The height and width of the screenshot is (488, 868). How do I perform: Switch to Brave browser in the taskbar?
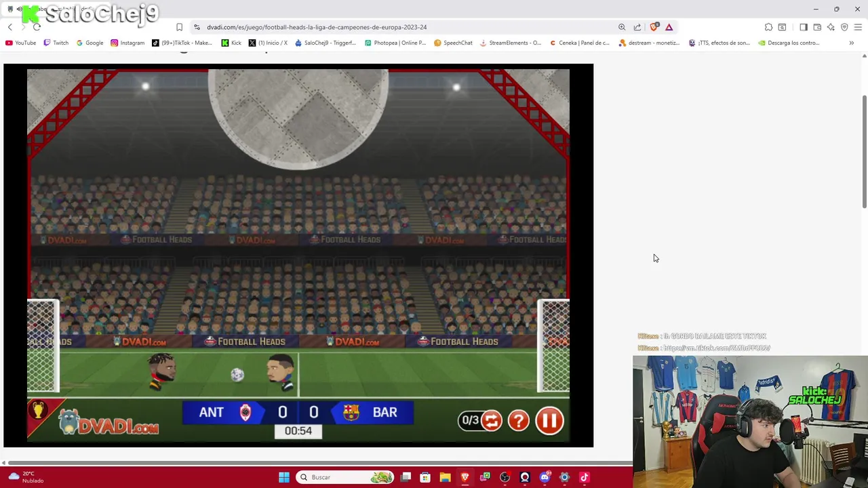pyautogui.click(x=465, y=477)
